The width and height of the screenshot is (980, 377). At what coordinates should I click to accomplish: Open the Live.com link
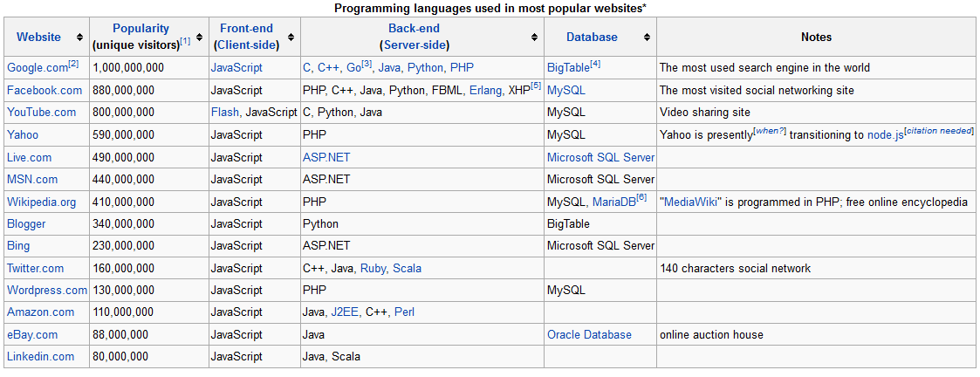[30, 157]
